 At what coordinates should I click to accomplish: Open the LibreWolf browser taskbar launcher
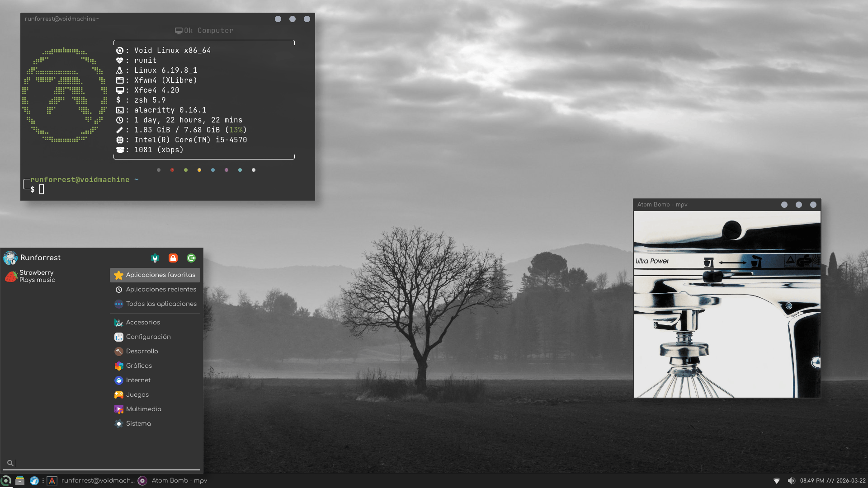pos(34,481)
